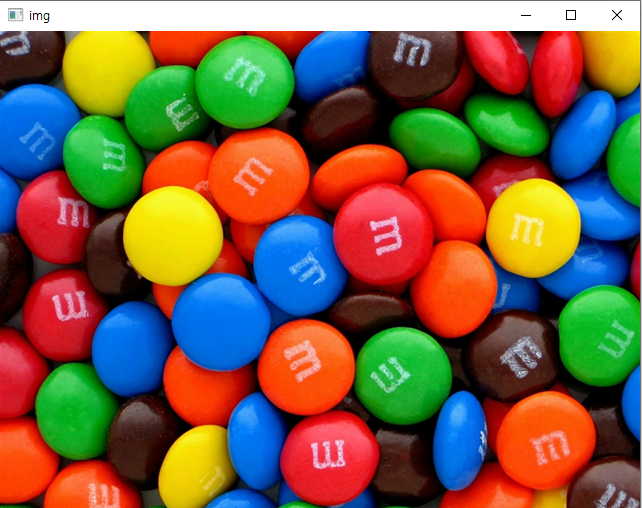Close the img window
Screen dimensions: 642x508
(617, 16)
